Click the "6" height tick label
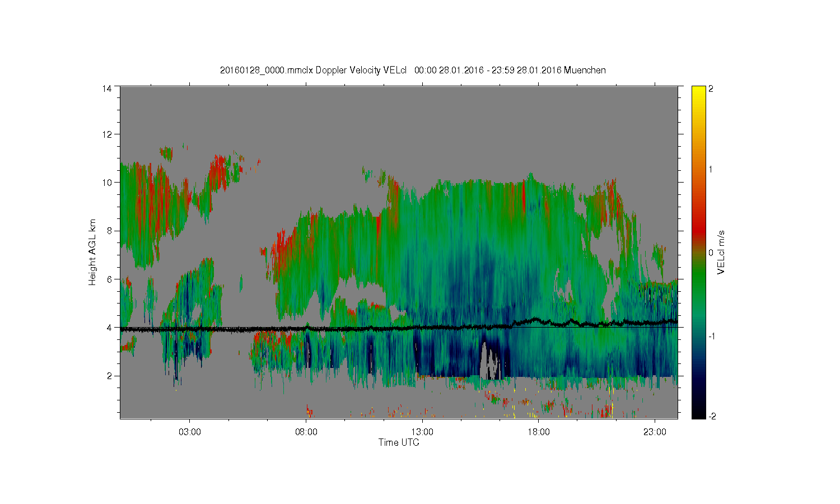 point(109,279)
